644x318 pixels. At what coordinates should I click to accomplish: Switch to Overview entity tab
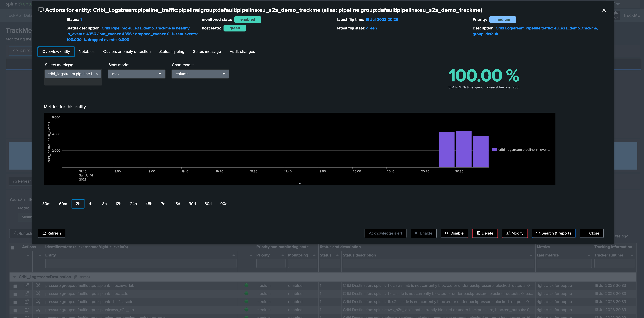tap(56, 52)
